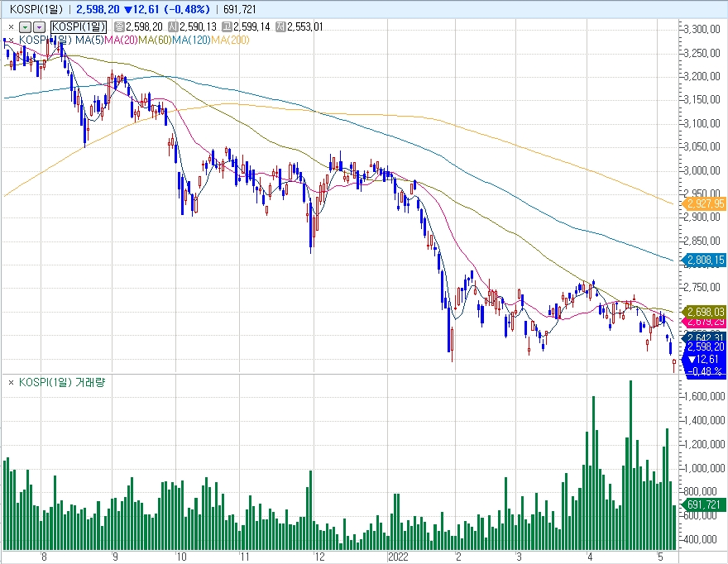Click the header volume figure 691,721
Screen dimensions: 728x564
pos(240,9)
